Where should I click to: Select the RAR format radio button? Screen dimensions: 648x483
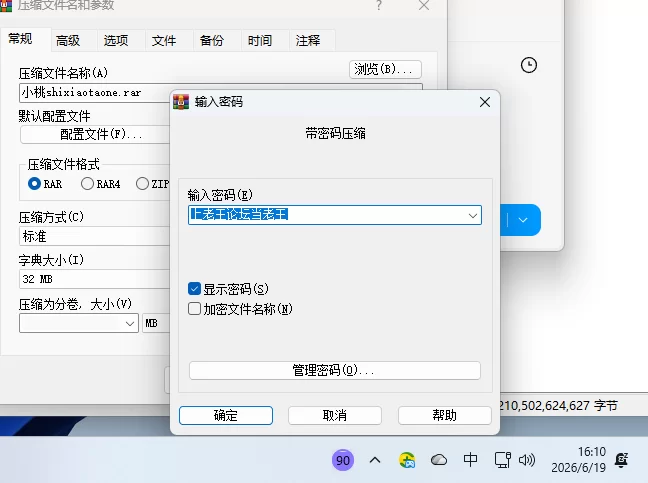coord(34,183)
